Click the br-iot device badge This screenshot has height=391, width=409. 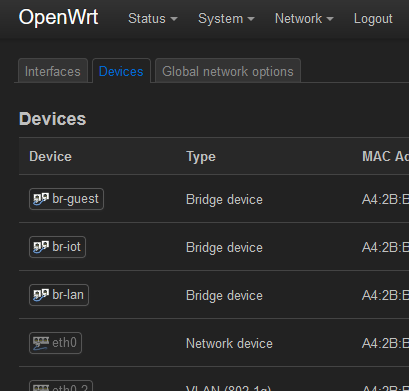click(x=57, y=247)
